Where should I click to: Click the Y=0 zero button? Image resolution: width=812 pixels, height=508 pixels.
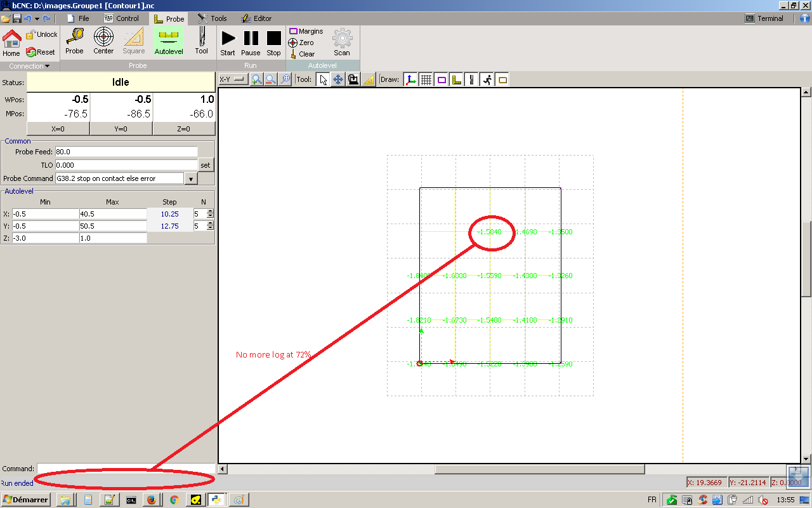click(x=121, y=128)
